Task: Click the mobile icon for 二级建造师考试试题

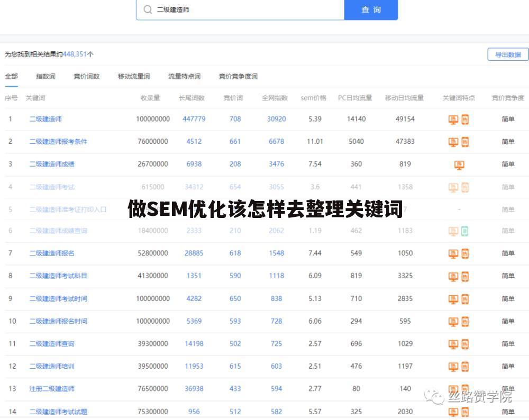Action: tap(465, 412)
